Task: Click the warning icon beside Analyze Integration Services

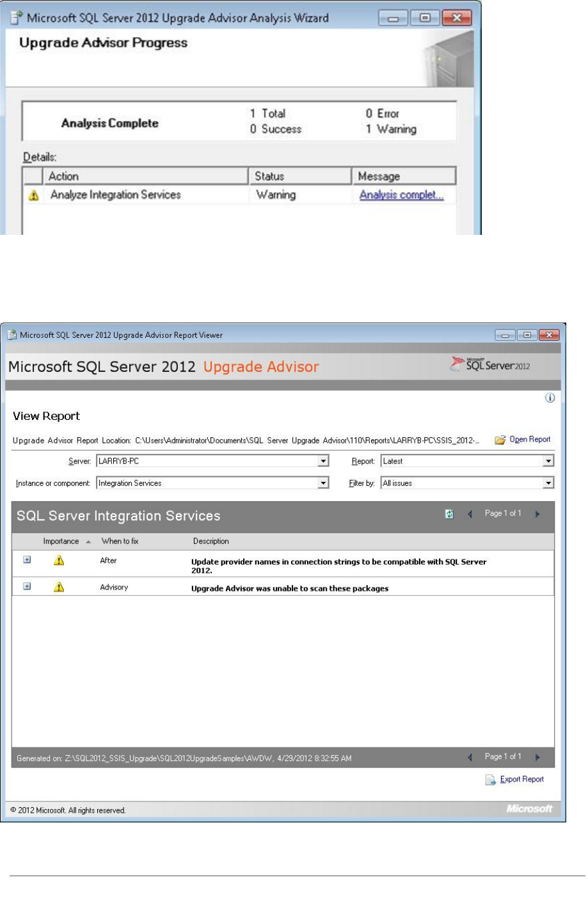Action: [x=34, y=196]
